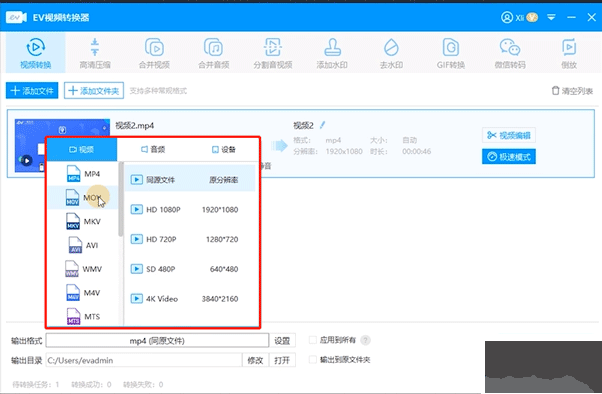Screen dimensions: 602x394
Task: Click the 极速模式 fast mode button
Action: coord(509,157)
